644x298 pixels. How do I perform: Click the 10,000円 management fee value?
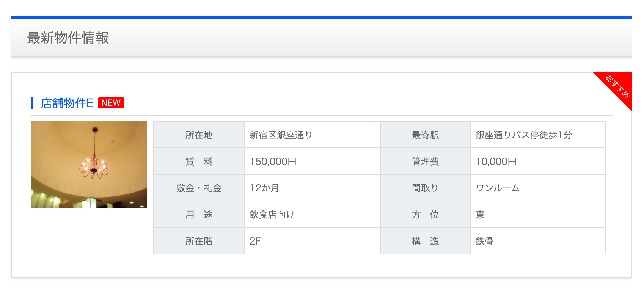point(496,162)
